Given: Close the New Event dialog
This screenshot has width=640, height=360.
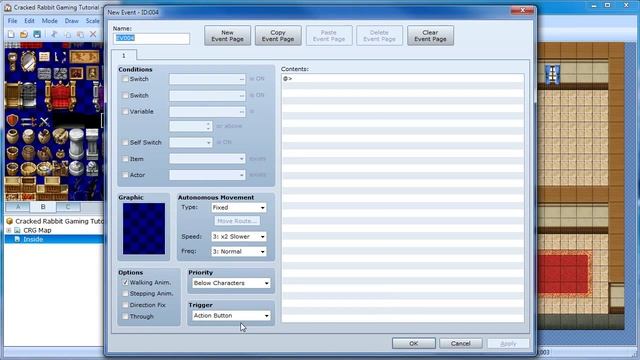Looking at the screenshot, I should [x=522, y=11].
